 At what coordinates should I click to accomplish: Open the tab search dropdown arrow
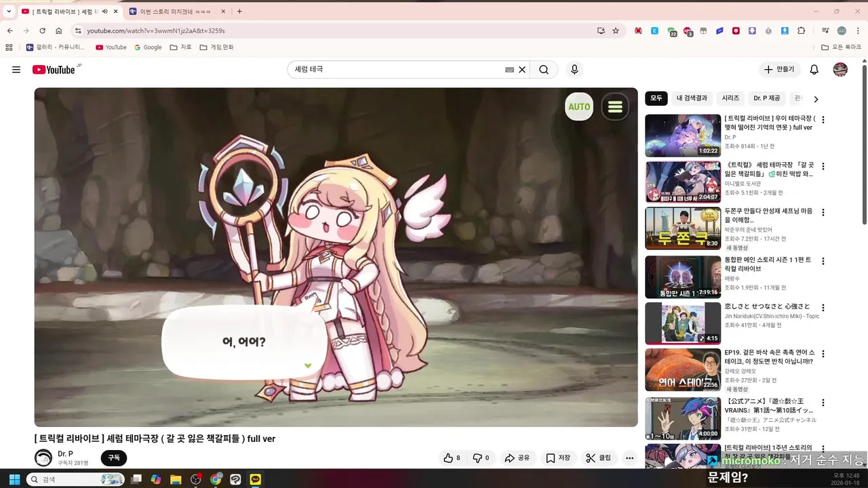coord(9,12)
